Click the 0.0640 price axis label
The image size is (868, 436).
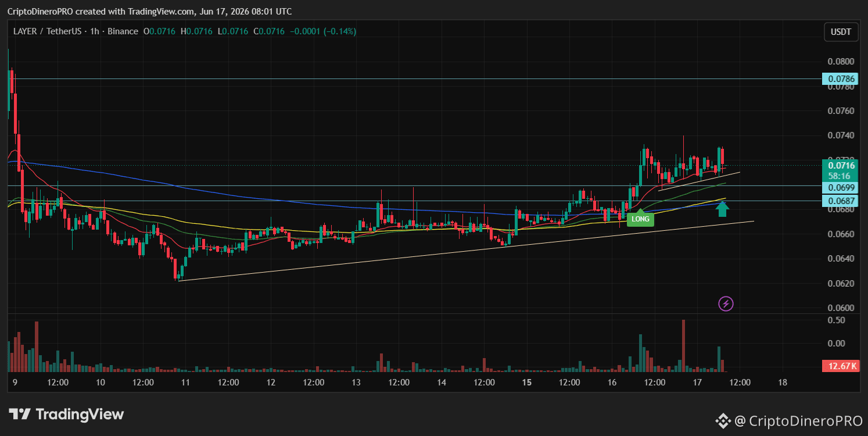click(841, 259)
